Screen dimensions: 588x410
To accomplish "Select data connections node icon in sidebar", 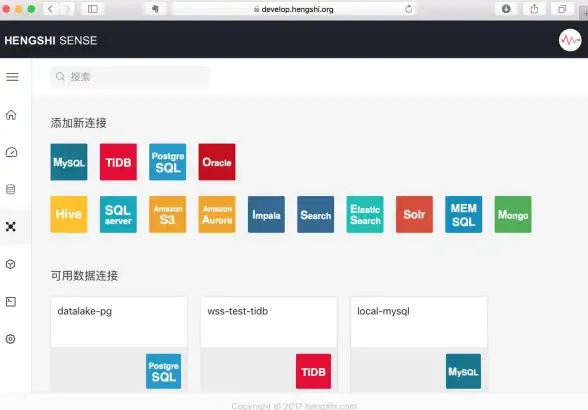I will pyautogui.click(x=11, y=227).
